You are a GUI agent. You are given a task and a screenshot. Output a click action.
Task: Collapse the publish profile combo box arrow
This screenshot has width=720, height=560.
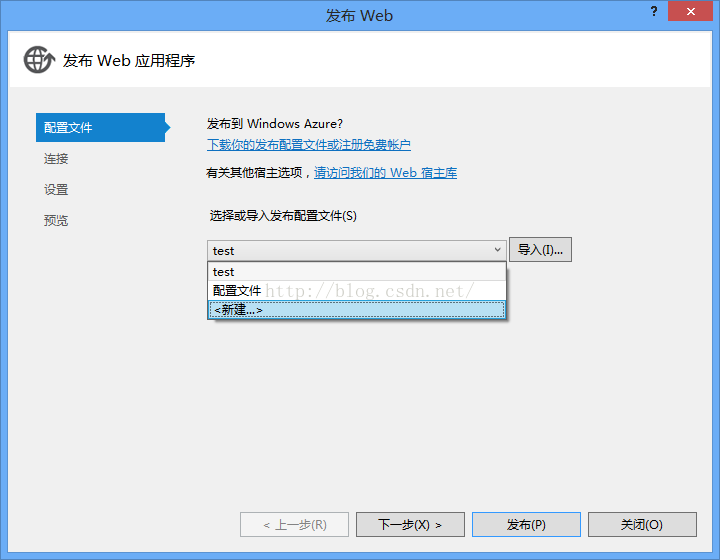[497, 250]
